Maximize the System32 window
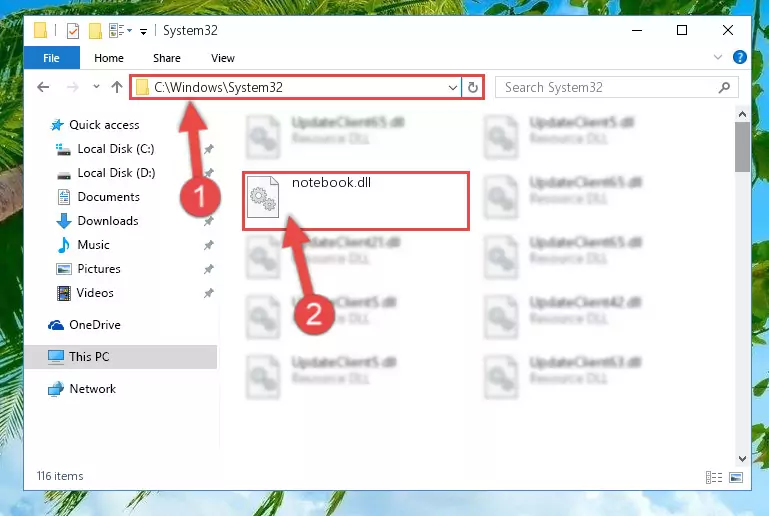 [x=682, y=30]
